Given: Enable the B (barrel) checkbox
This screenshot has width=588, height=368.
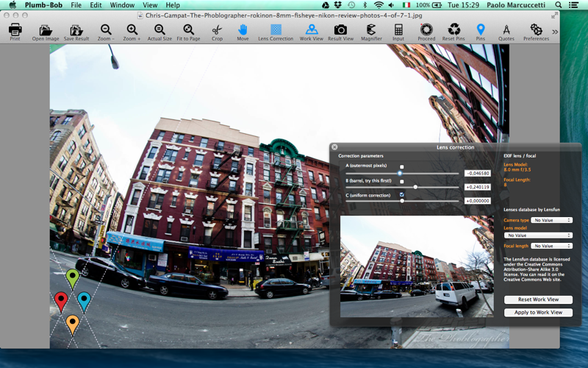Looking at the screenshot, I should (401, 181).
